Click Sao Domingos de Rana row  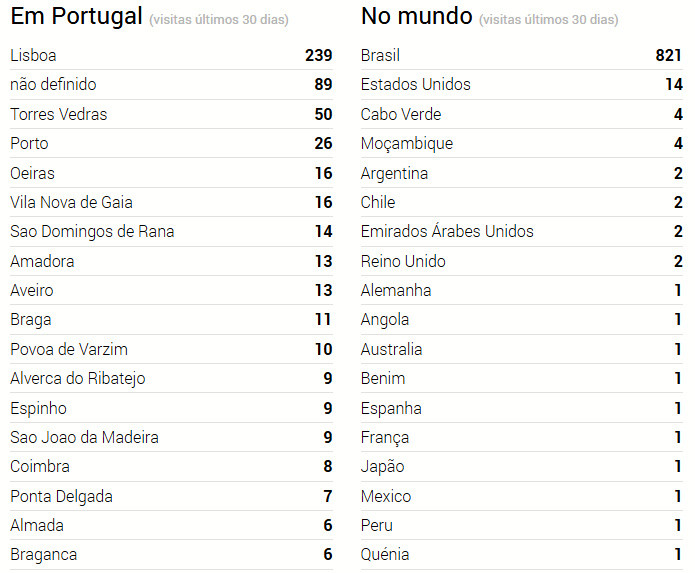(92, 232)
